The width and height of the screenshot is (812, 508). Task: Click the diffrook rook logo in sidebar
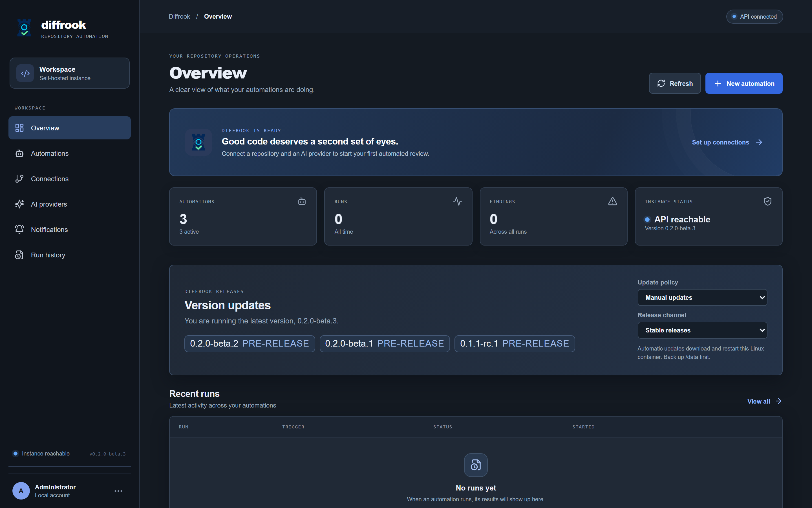pos(24,28)
